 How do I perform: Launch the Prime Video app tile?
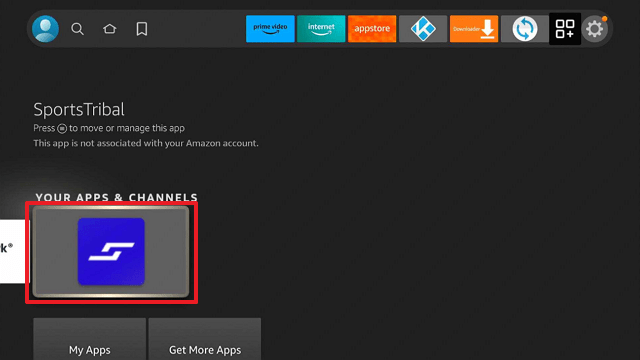(x=270, y=29)
